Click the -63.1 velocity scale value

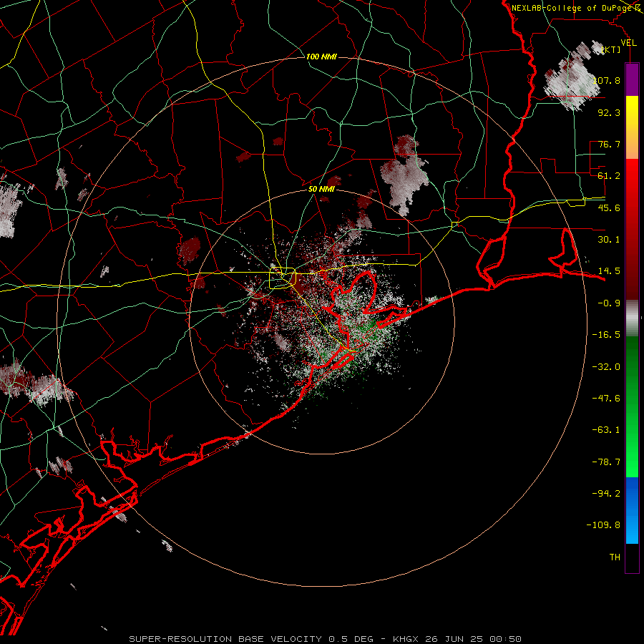(x=606, y=430)
